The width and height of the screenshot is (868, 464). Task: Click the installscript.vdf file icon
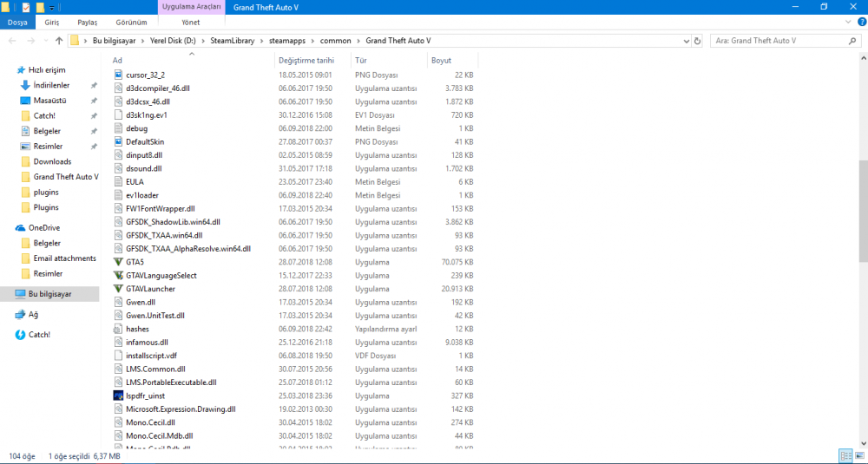(x=118, y=356)
